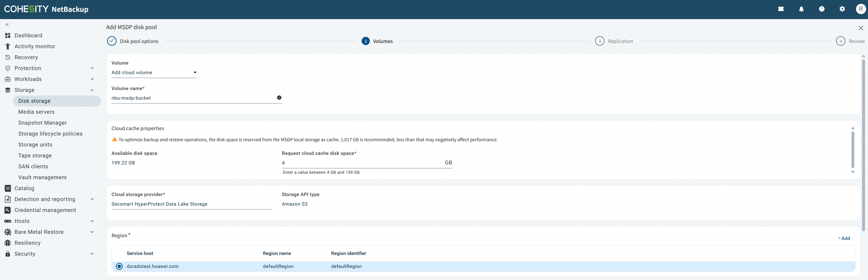The image size is (868, 280).
Task: Click cache panel scroll up arrow
Action: 853,128
